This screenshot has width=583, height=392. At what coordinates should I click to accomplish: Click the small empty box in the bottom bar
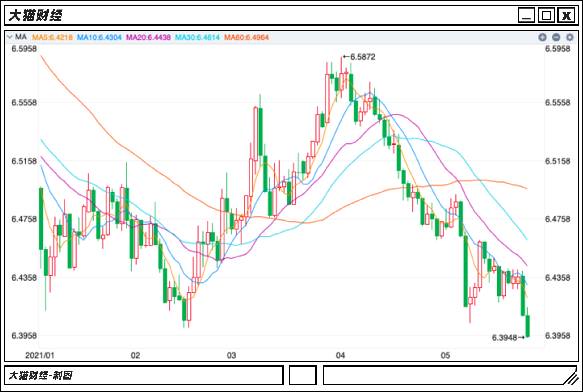tap(302, 375)
